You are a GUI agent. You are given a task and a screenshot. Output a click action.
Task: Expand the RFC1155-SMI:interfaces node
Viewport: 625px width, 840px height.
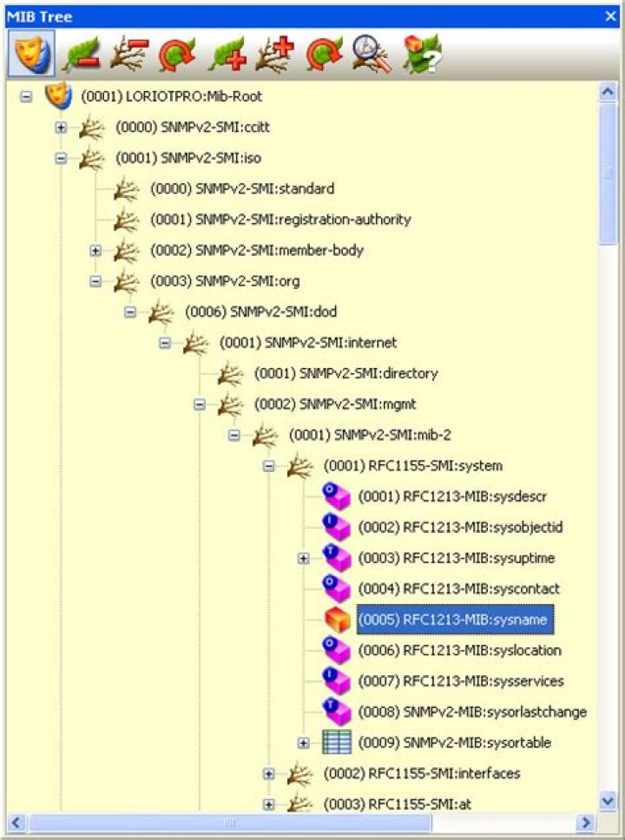point(269,773)
